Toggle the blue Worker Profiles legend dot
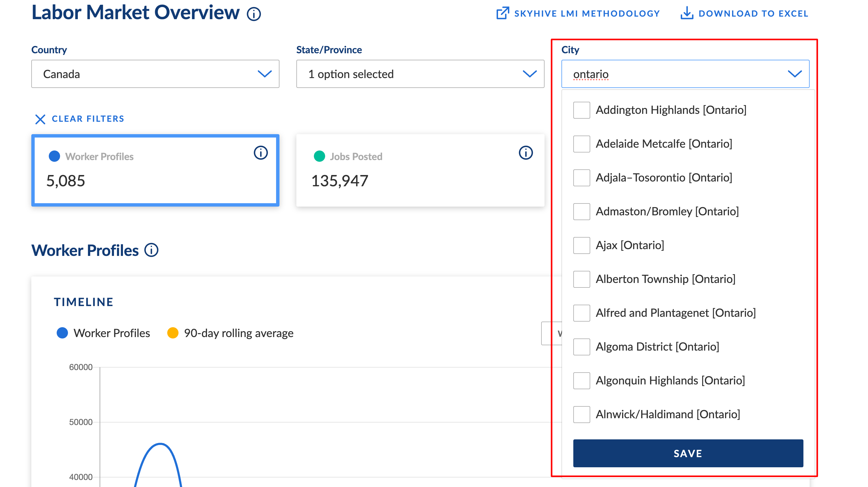 pyautogui.click(x=62, y=333)
